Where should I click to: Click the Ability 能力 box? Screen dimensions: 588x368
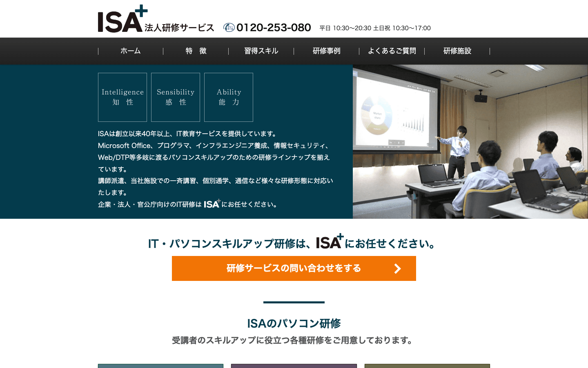(229, 97)
